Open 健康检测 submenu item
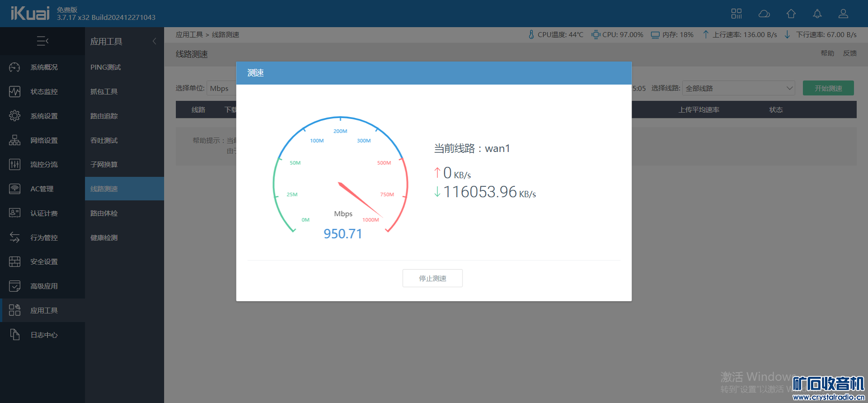 click(x=104, y=237)
